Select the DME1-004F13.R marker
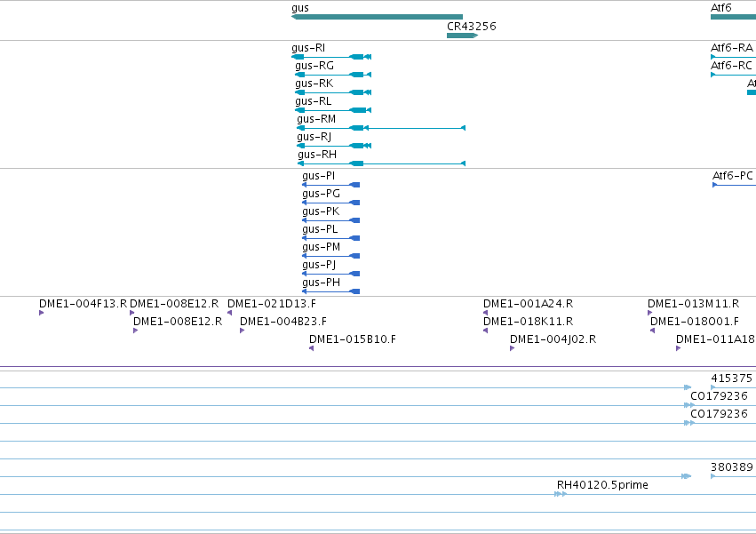This screenshot has width=756, height=534. click(x=42, y=313)
